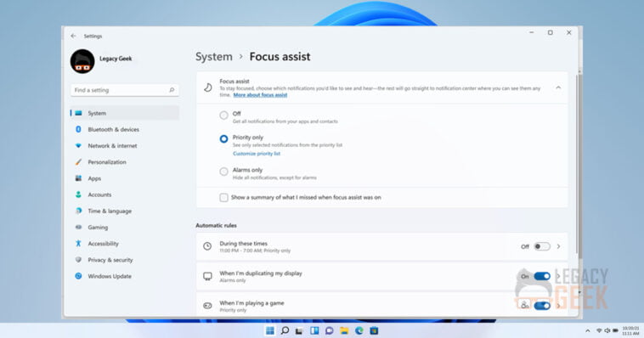Open File Explorer from the taskbar
Screen dimensions: 644x338
[344, 330]
